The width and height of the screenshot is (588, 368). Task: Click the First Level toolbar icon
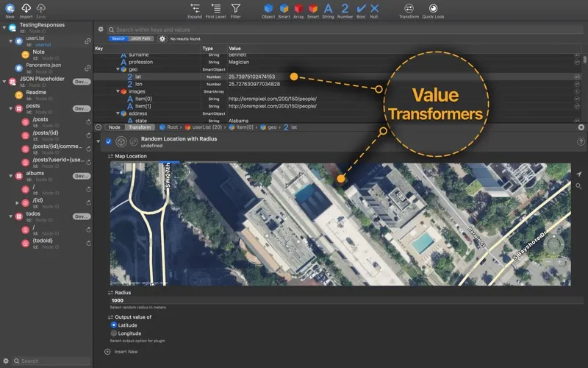point(215,8)
